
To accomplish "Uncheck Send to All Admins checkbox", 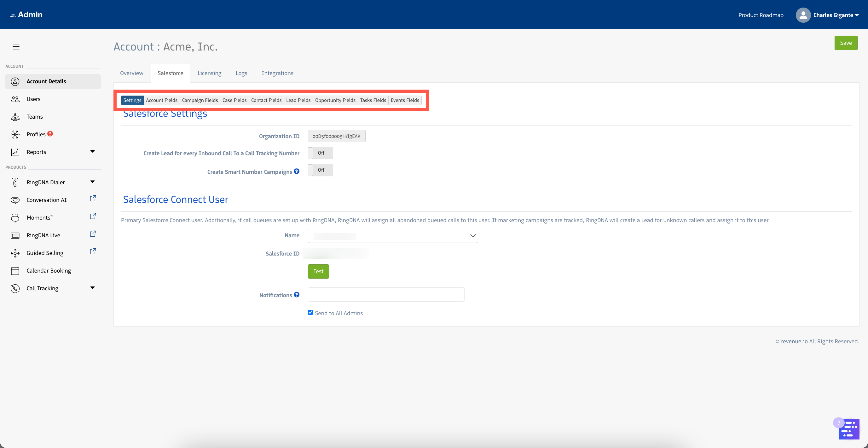I will coord(310,312).
